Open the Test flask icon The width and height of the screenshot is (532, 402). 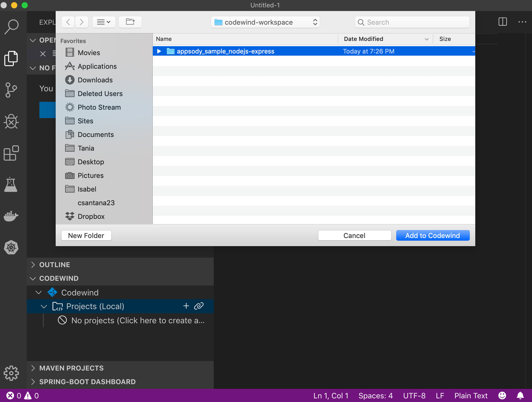11,184
